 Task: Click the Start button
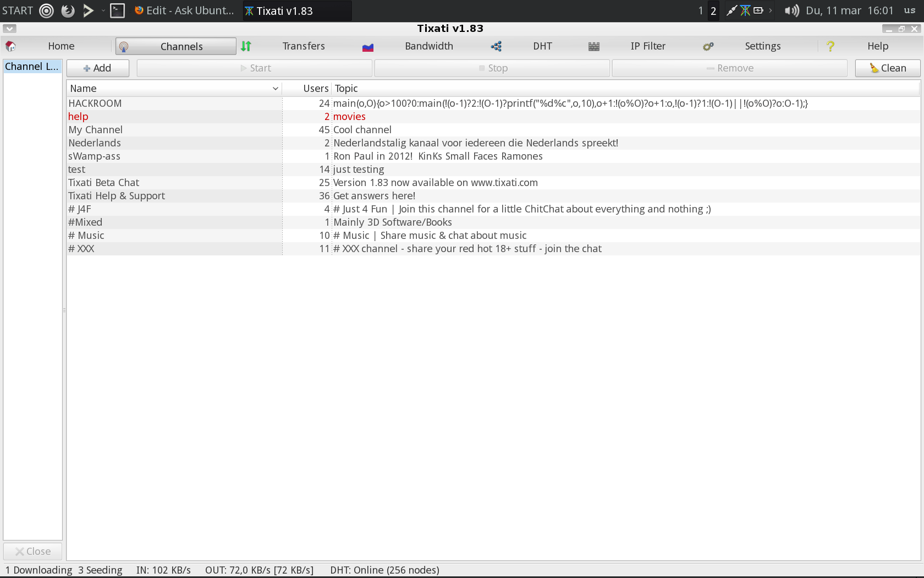tap(255, 68)
